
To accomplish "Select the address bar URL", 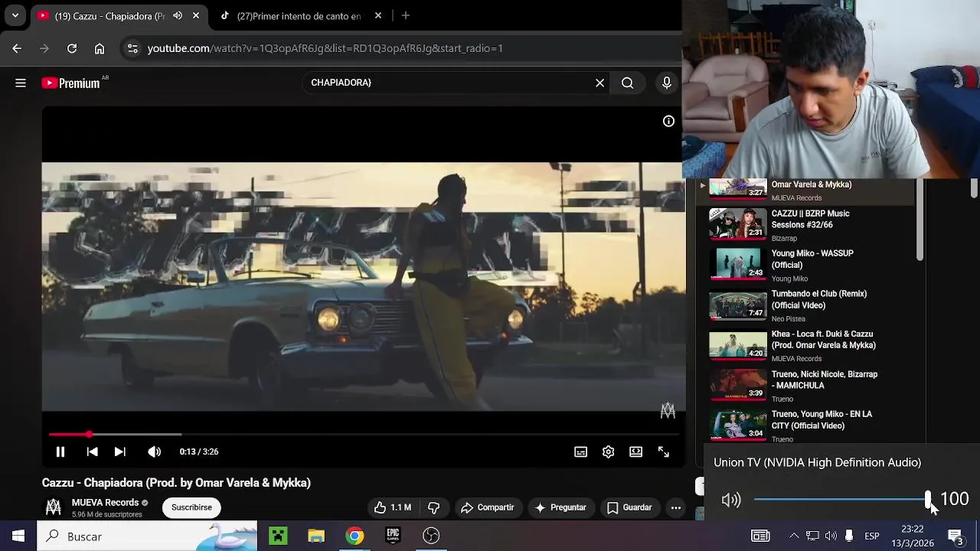I will 325,48.
